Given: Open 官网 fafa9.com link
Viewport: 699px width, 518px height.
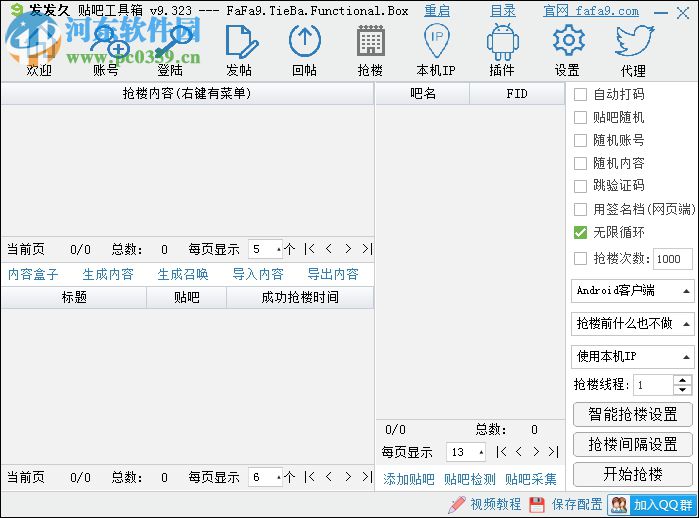Looking at the screenshot, I should click(x=591, y=11).
